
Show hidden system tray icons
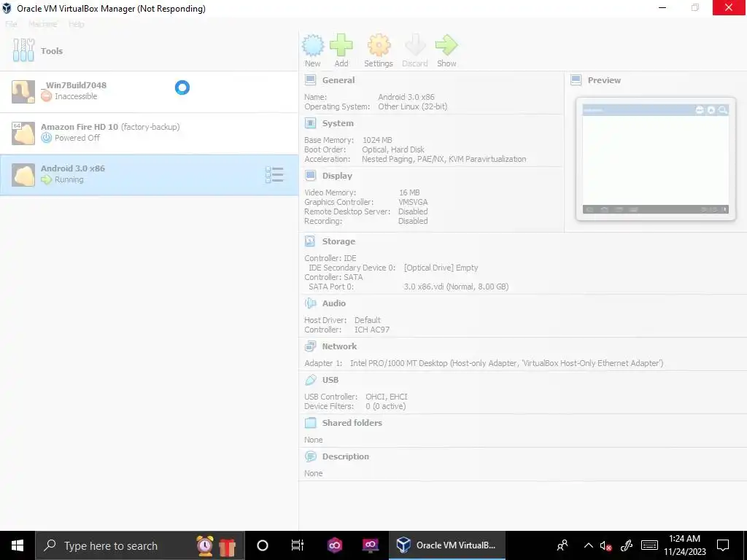589,545
